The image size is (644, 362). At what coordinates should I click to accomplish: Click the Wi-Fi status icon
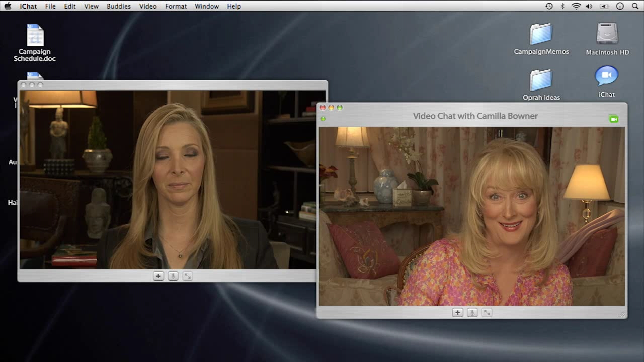coord(576,6)
